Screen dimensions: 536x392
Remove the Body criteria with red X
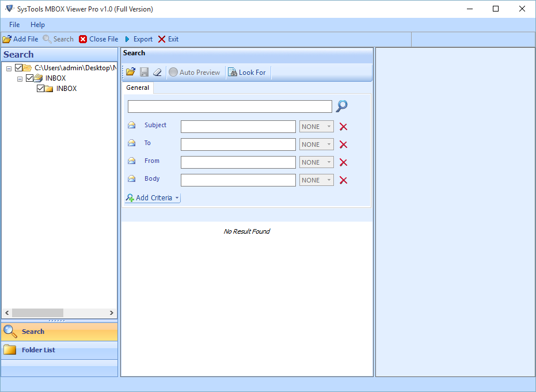(x=343, y=180)
